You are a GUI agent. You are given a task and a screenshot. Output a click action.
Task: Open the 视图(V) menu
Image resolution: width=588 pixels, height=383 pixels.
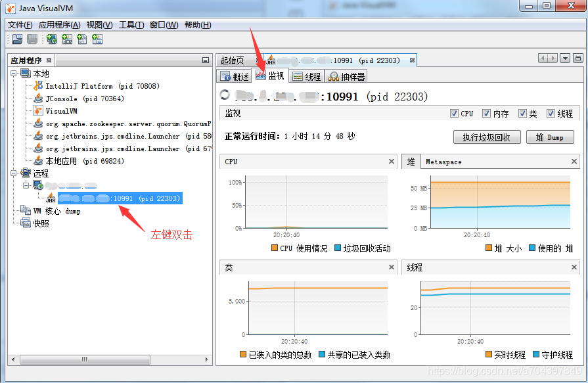click(99, 25)
